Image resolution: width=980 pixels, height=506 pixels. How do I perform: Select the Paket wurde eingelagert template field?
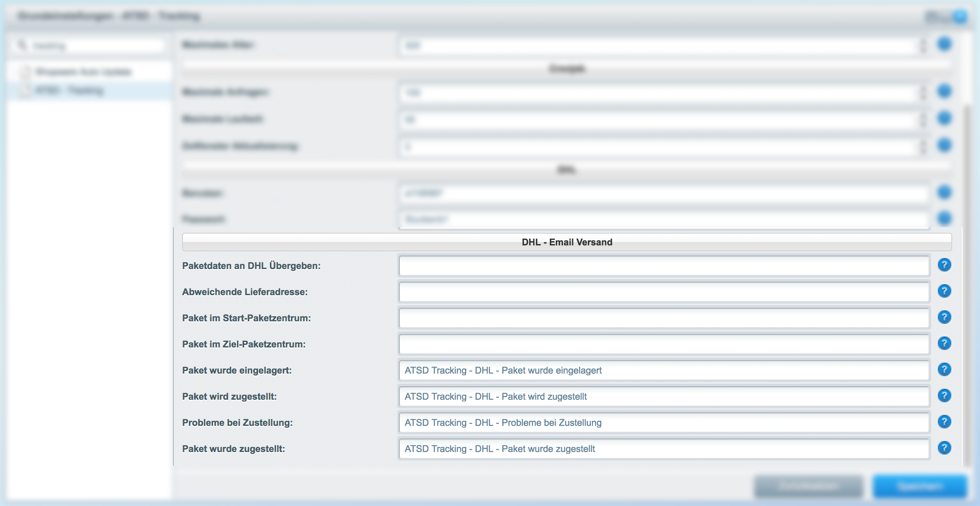664,370
